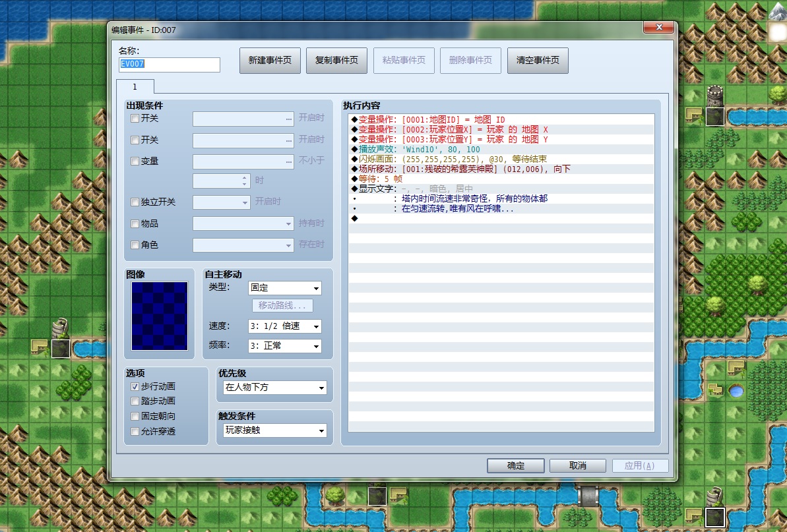This screenshot has height=532, width=787.
Task: Enable the 独立开关 condition checkbox
Action: (135, 202)
